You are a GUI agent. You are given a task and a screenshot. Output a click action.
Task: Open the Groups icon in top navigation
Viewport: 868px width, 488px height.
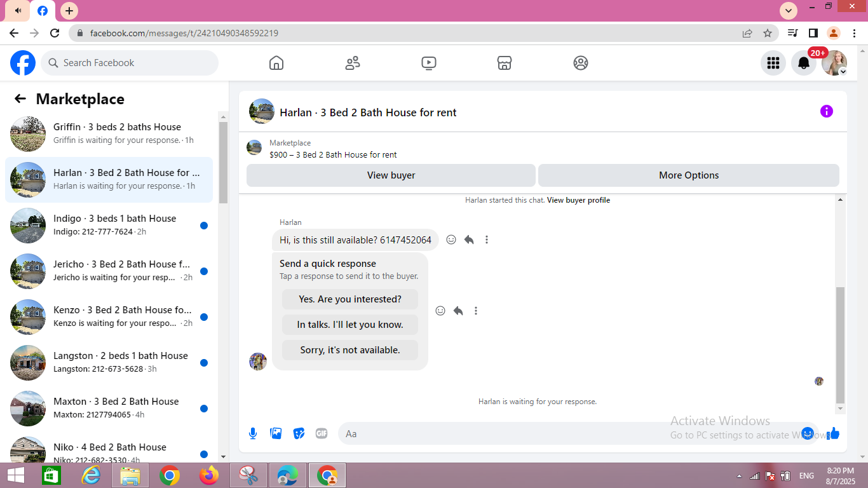[581, 63]
